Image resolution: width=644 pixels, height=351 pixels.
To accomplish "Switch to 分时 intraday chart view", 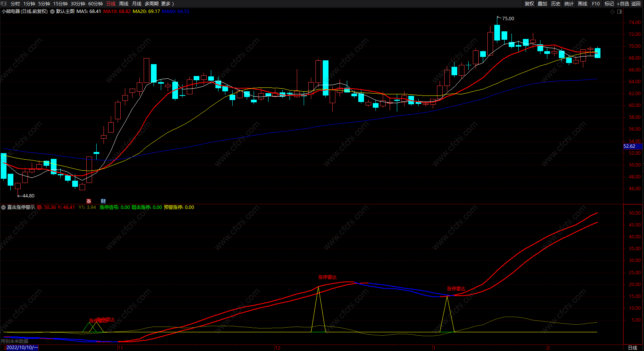I will [15, 4].
